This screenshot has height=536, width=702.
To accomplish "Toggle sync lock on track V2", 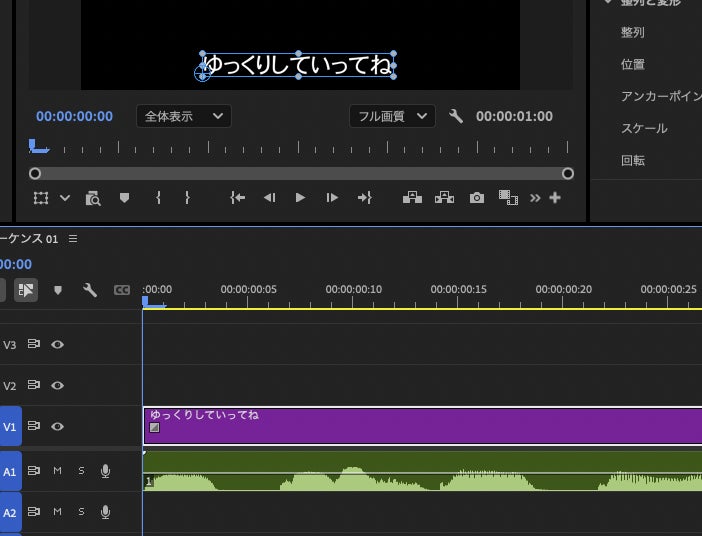I will [34, 385].
